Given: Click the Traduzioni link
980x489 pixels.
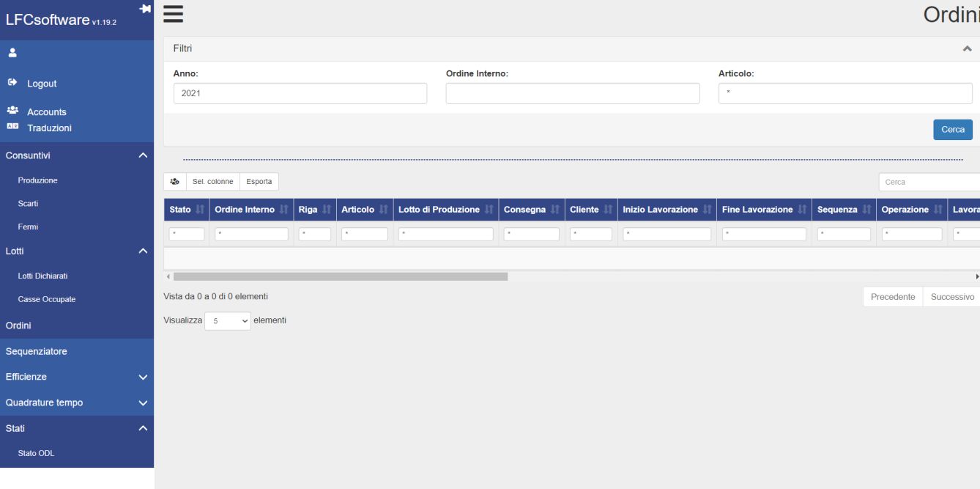Looking at the screenshot, I should click(50, 128).
